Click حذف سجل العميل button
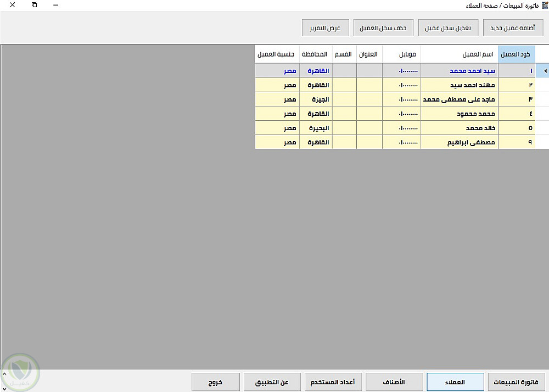 [383, 27]
